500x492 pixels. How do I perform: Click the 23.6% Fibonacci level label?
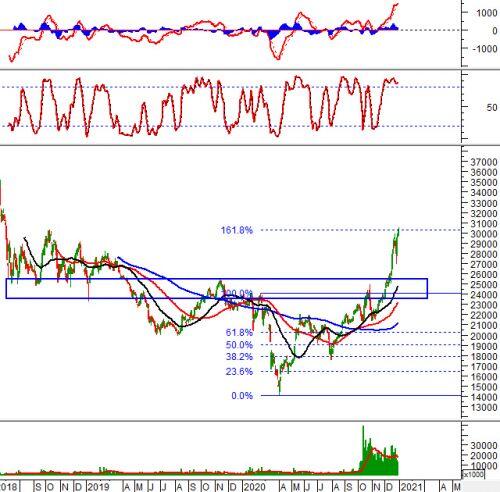tap(239, 371)
